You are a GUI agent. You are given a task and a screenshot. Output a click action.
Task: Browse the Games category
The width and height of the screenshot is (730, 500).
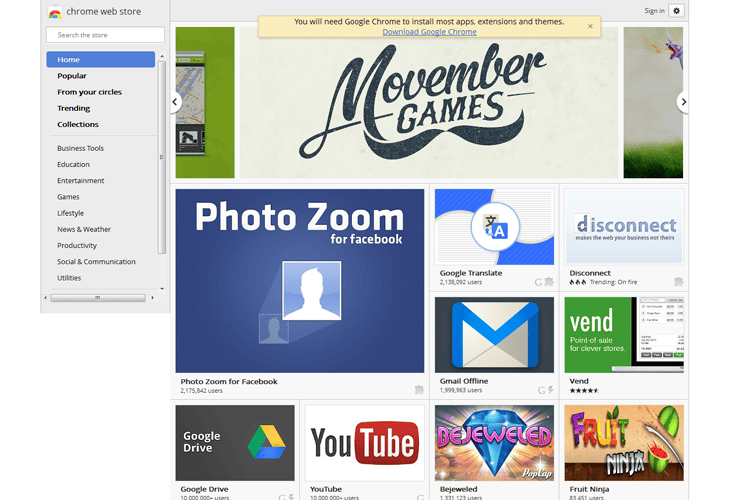[68, 197]
